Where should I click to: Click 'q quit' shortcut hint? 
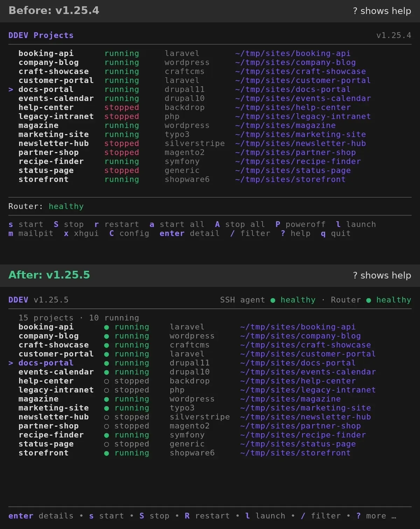coord(336,233)
